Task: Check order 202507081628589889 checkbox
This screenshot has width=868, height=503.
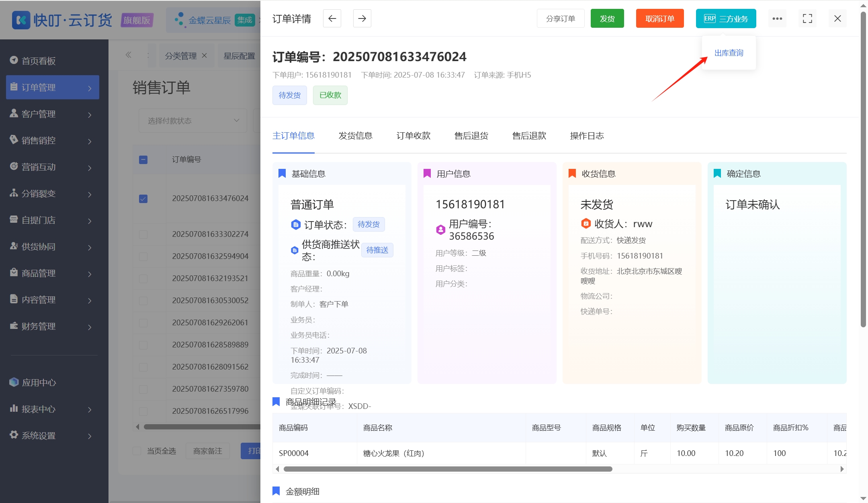Action: coord(143,345)
